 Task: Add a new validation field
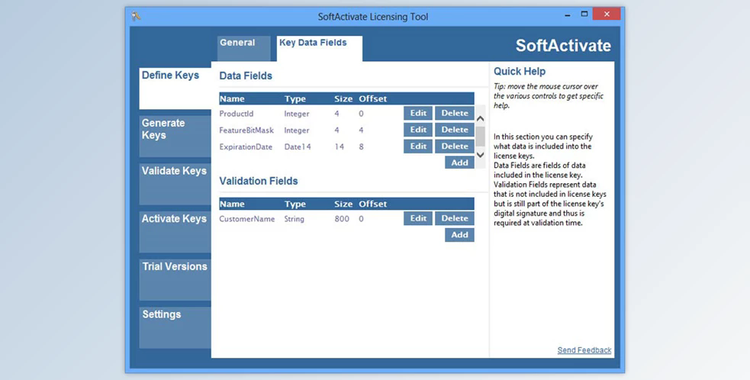460,235
